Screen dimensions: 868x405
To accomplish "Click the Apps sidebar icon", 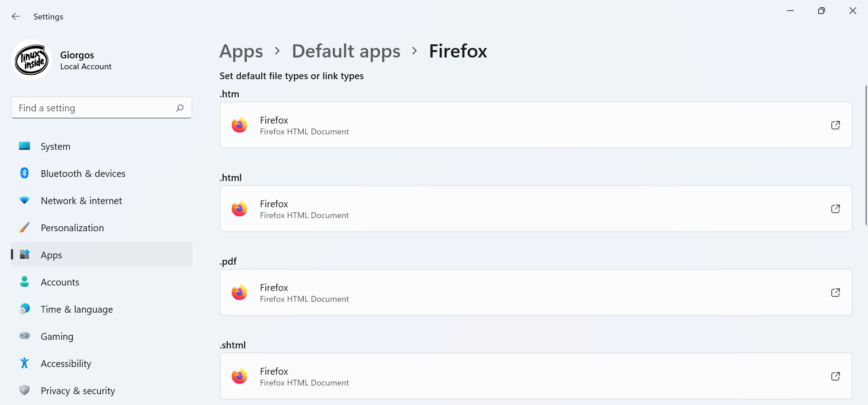I will 24,255.
